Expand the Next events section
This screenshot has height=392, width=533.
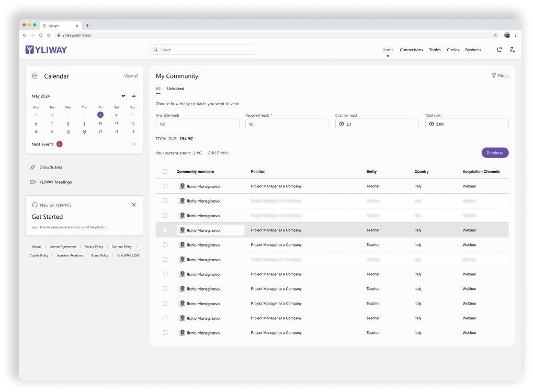point(134,144)
